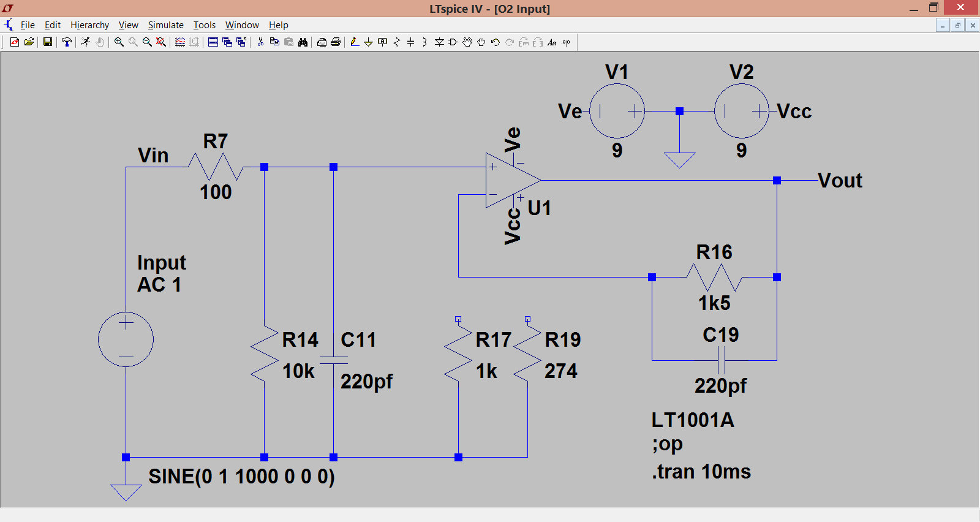Click the '.tran 10ms' directive text
The image size is (980, 522).
point(701,472)
